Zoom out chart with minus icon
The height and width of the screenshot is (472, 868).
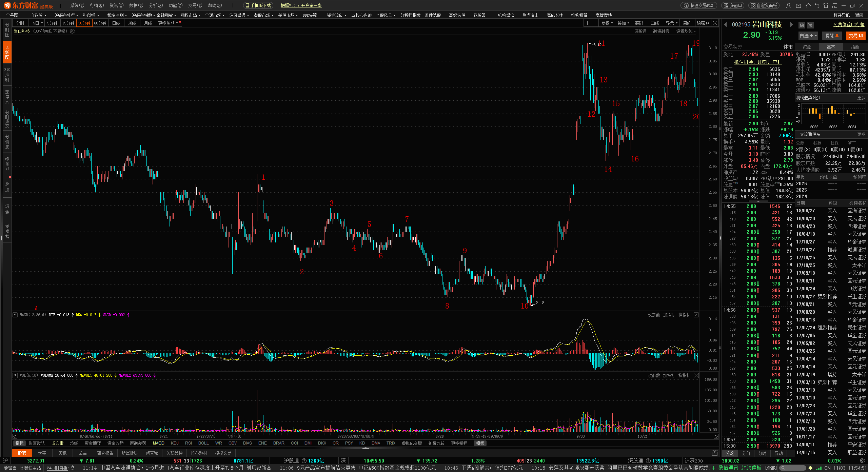595,23
